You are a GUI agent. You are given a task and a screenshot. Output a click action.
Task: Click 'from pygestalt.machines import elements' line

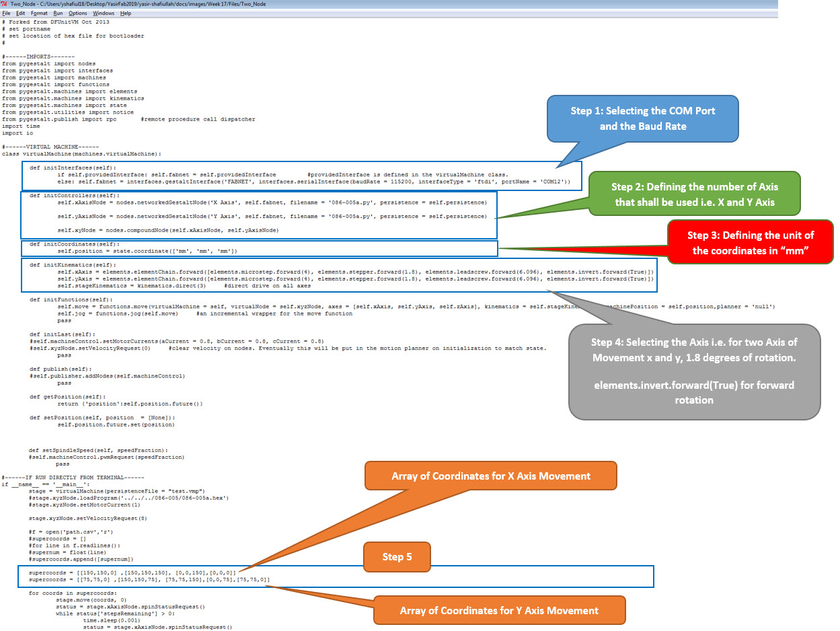pos(69,91)
